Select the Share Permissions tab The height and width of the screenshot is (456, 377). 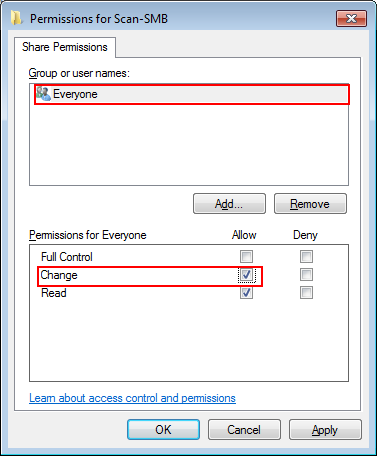[x=65, y=47]
